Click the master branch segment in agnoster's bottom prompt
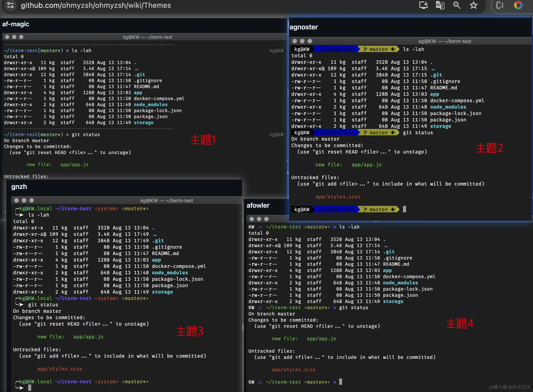The width and height of the screenshot is (533, 392). tap(378, 209)
